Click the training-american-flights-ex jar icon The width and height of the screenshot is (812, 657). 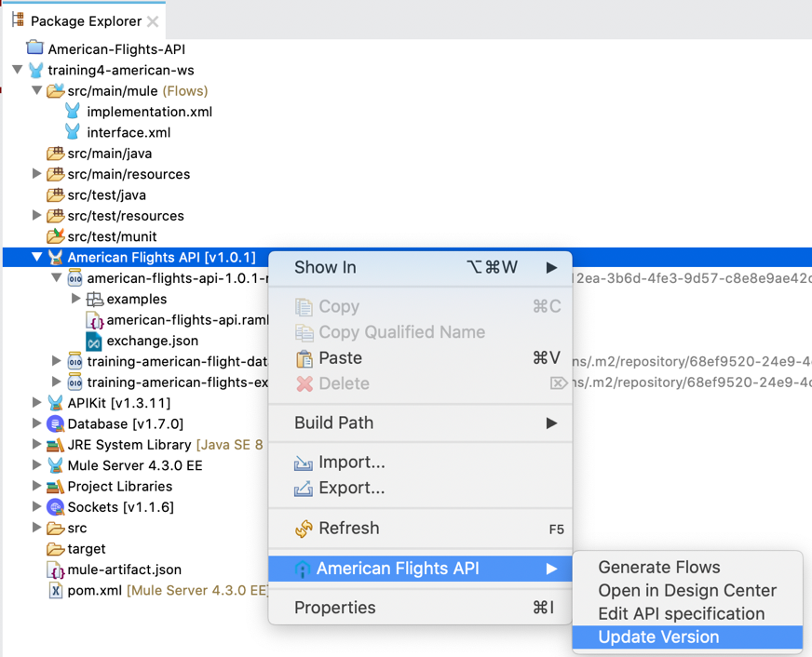point(75,382)
